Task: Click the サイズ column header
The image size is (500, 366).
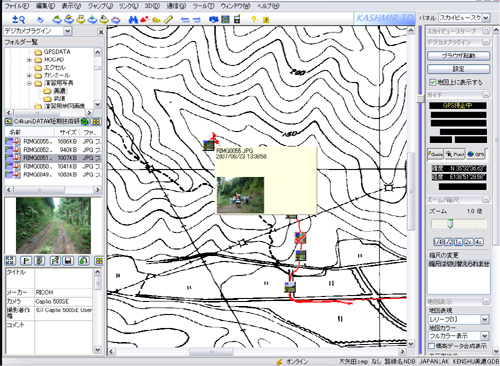Action: [x=68, y=132]
